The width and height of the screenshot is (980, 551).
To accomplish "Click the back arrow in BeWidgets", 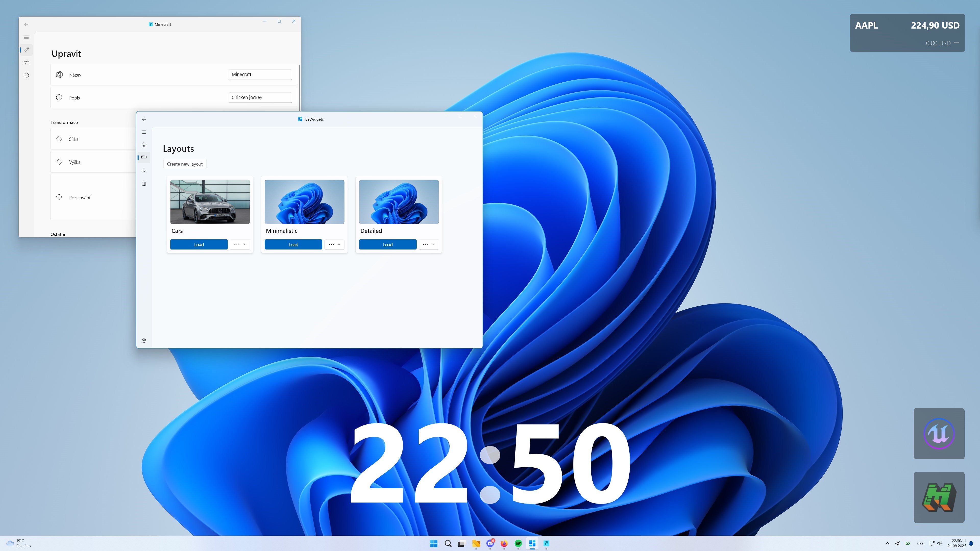I will pyautogui.click(x=144, y=119).
